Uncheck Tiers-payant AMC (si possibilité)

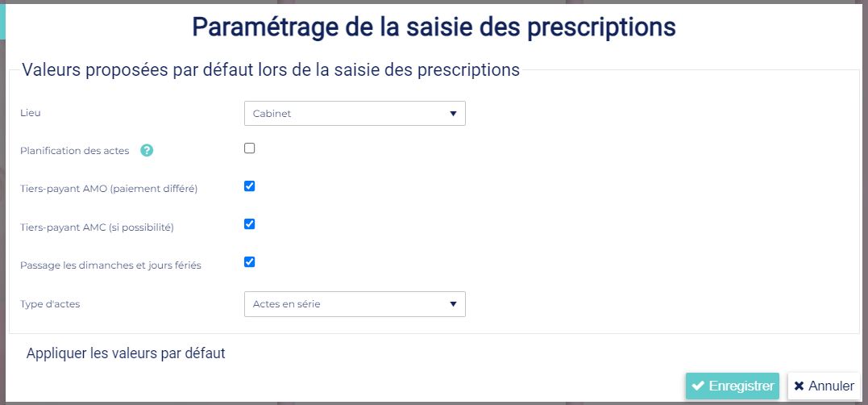(x=250, y=224)
